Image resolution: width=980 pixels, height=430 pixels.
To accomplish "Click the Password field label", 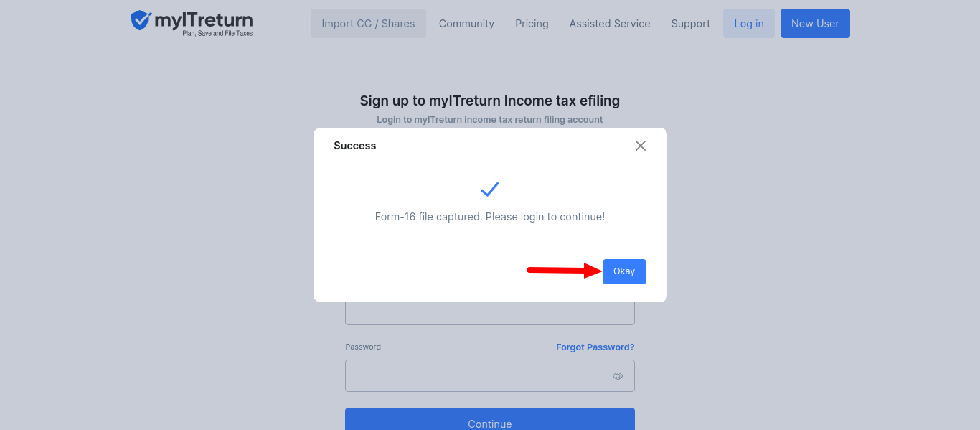I will tap(363, 347).
